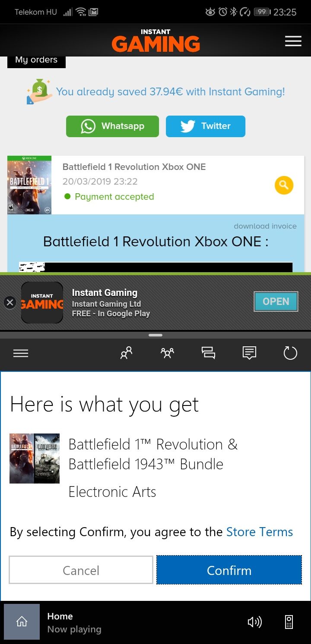Share savings via Twitter button

[x=206, y=126]
